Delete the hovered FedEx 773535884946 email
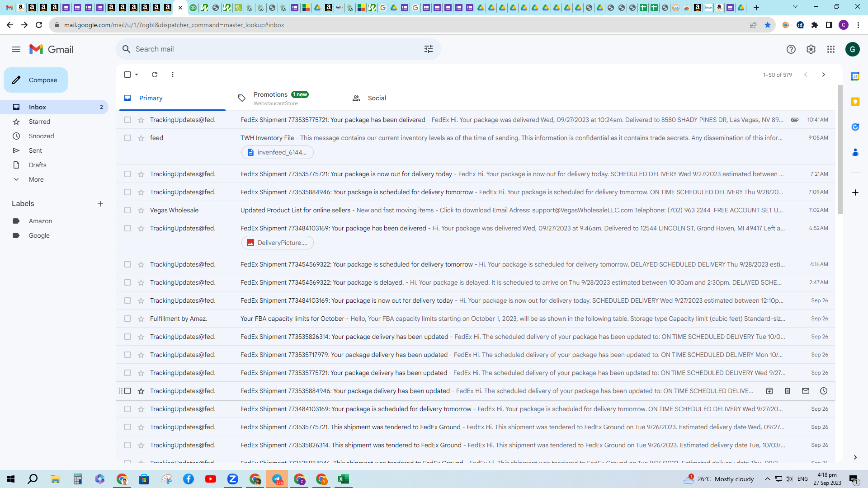Screen dimensions: 868x488 (x=788, y=391)
